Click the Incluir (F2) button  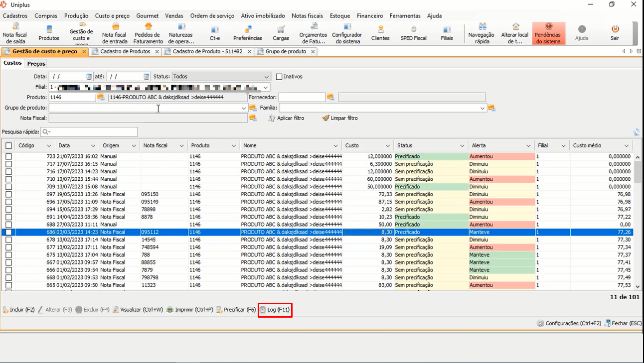coord(18,310)
